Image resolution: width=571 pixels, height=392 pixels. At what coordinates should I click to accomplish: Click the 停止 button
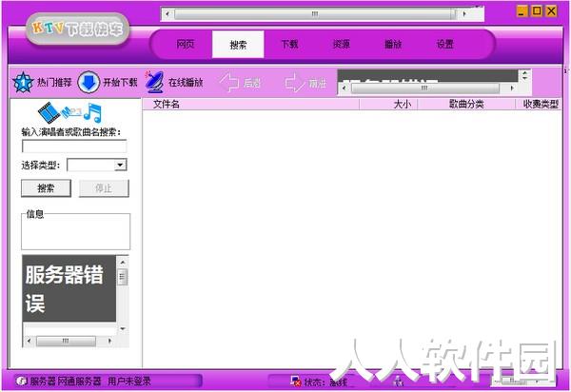104,188
